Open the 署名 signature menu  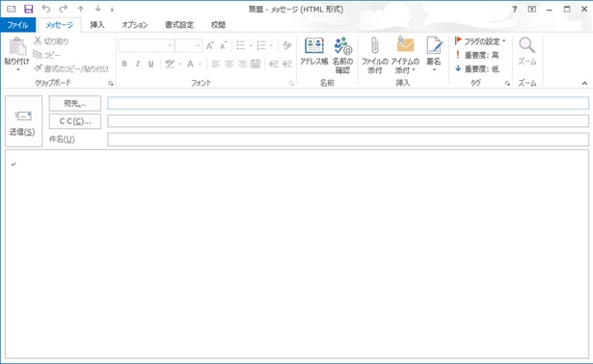pyautogui.click(x=434, y=54)
